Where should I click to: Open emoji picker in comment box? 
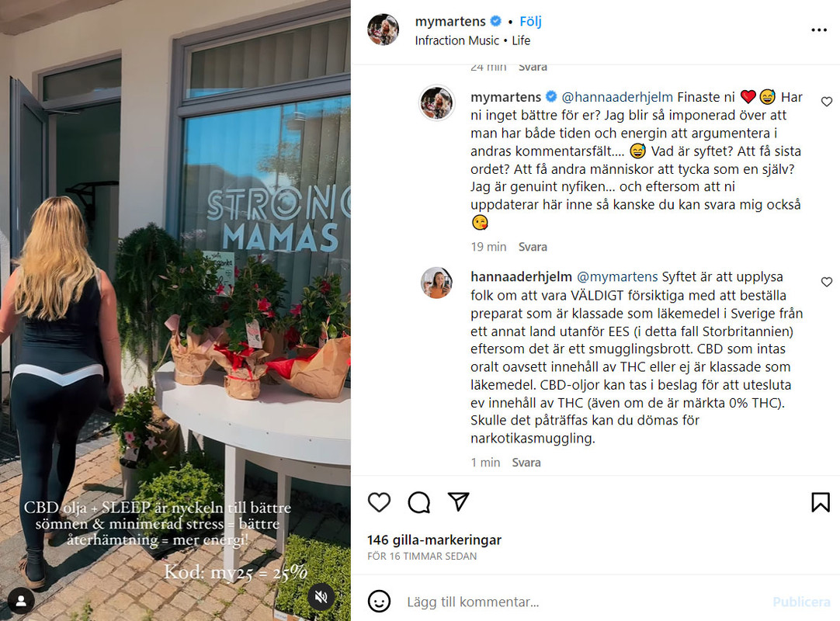[379, 601]
